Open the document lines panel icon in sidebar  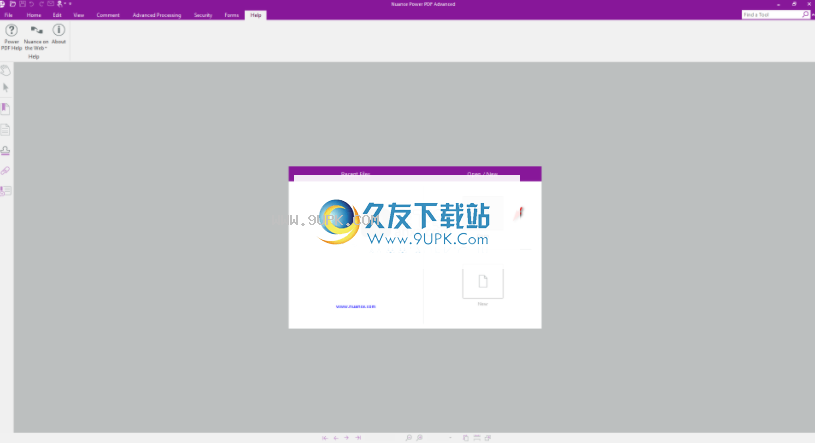6,130
